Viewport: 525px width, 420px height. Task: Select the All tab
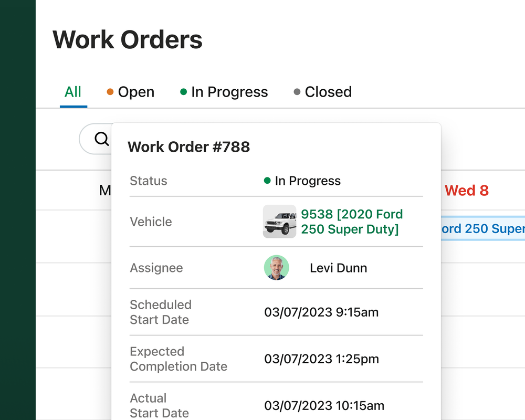click(73, 92)
